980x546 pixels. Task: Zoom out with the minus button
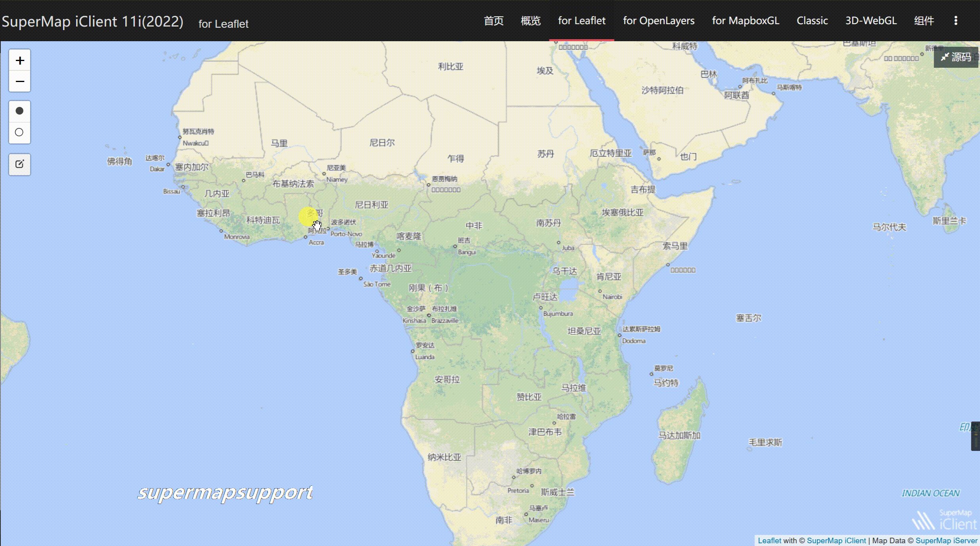point(19,82)
